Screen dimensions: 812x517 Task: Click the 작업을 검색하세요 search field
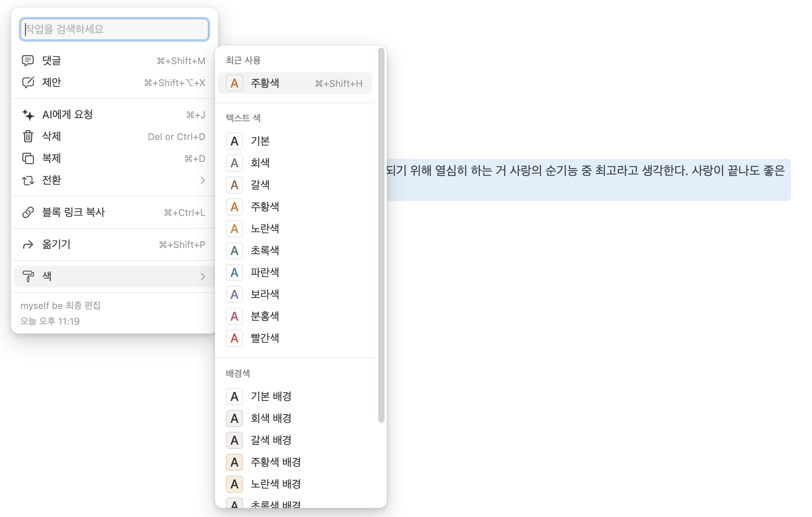(x=114, y=29)
